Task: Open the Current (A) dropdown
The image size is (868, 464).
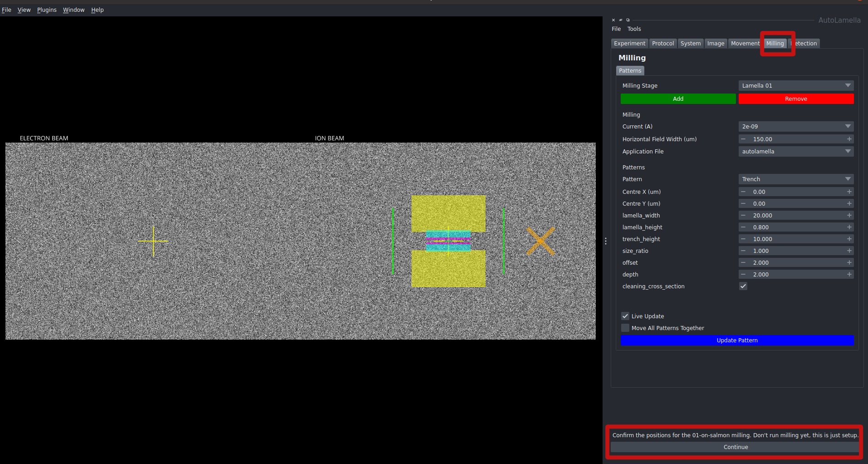Action: pyautogui.click(x=796, y=127)
